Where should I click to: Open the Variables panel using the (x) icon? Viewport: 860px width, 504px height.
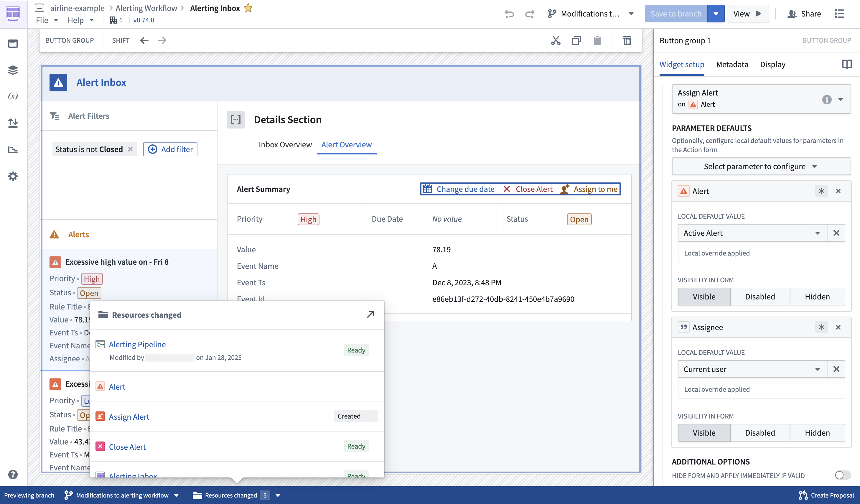tap(13, 96)
